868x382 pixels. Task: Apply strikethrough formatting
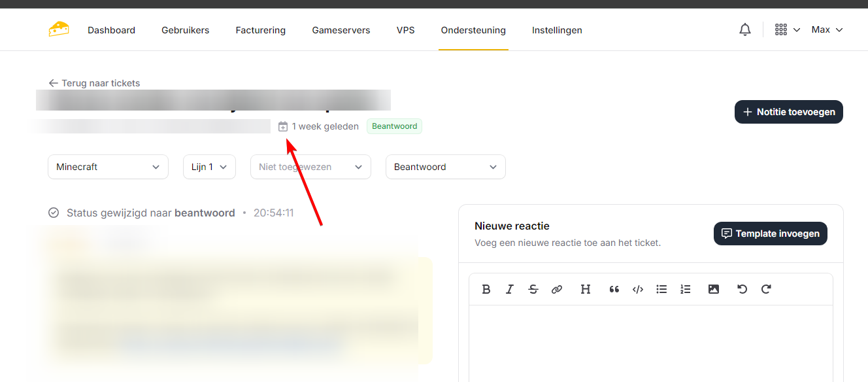coord(533,289)
